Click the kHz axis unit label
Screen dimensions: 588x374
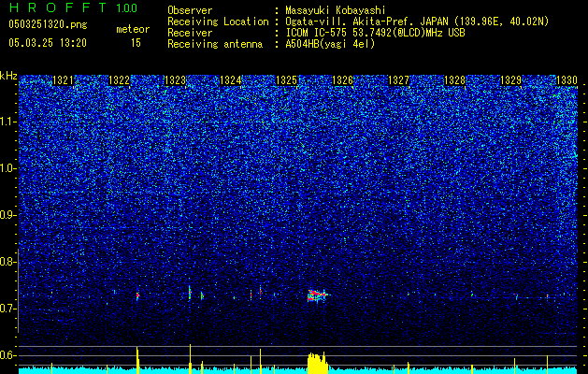click(8, 76)
